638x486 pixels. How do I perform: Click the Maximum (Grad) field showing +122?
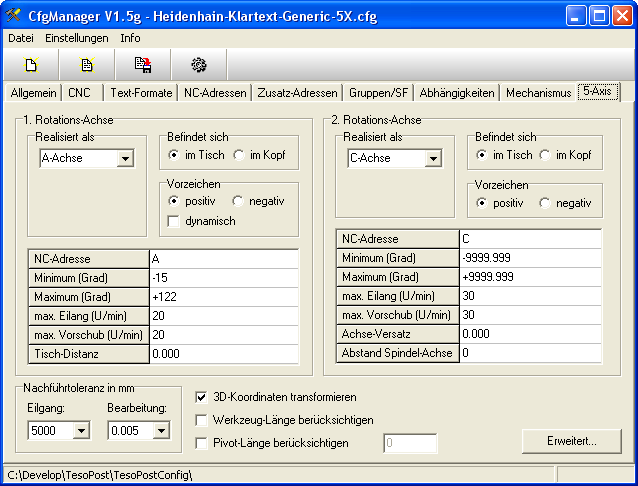(223, 297)
